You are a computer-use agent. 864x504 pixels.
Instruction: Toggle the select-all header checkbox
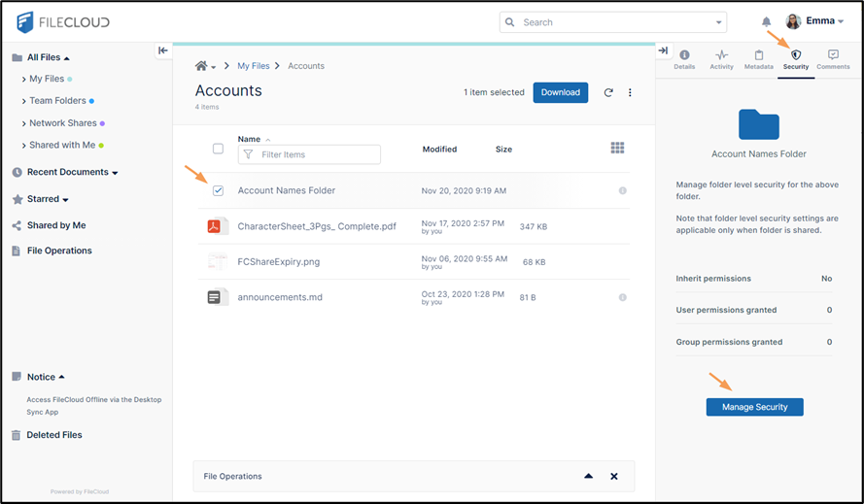pos(218,149)
